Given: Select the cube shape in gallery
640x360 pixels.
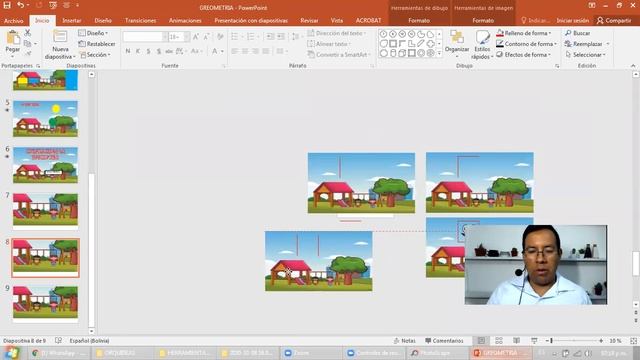Looking at the screenshot, I should pyautogui.click(x=402, y=53).
